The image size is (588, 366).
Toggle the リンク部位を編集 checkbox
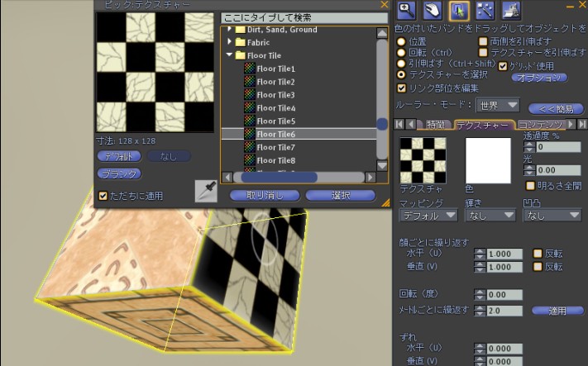point(402,88)
